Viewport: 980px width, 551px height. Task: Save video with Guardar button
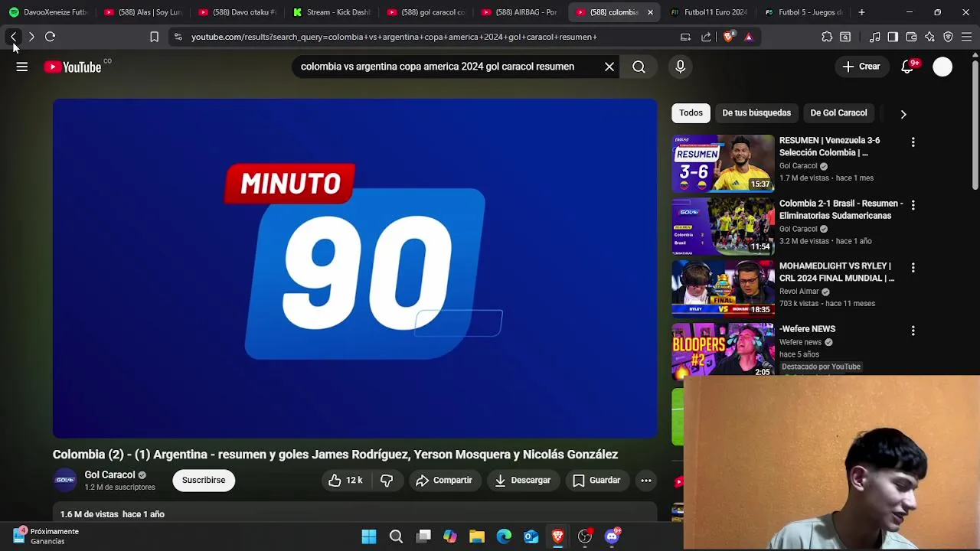[596, 481]
